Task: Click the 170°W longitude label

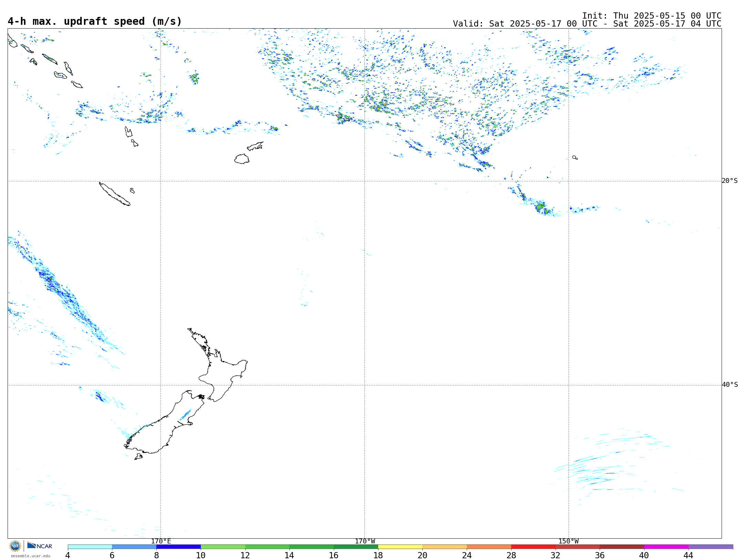Action: coord(365,541)
